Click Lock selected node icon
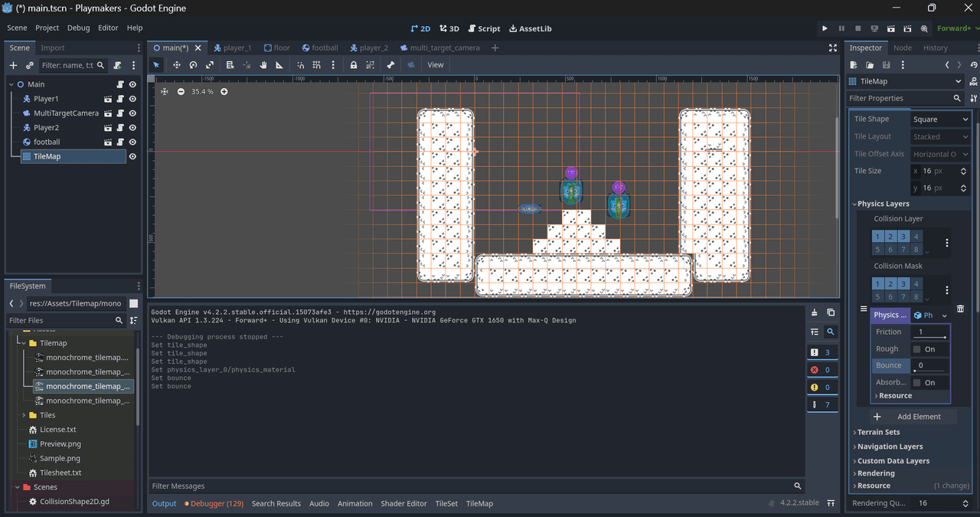The image size is (980, 517). coord(353,65)
